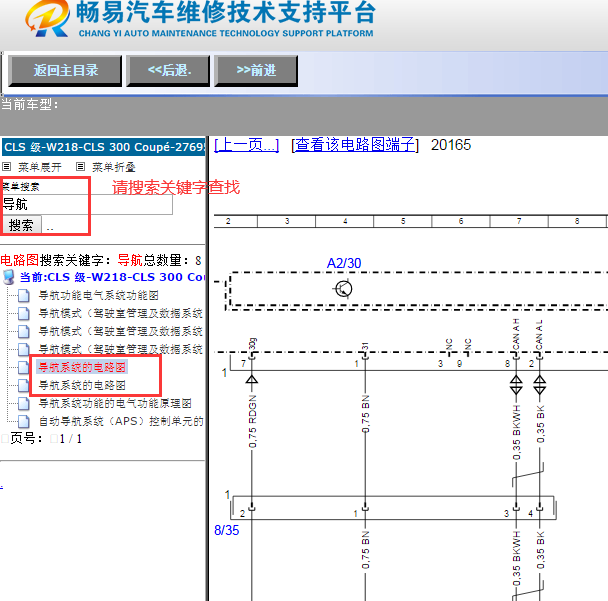Viewport: 608px width, 601px height.
Task: Click the Chang Yi platform logo
Action: tap(47, 19)
